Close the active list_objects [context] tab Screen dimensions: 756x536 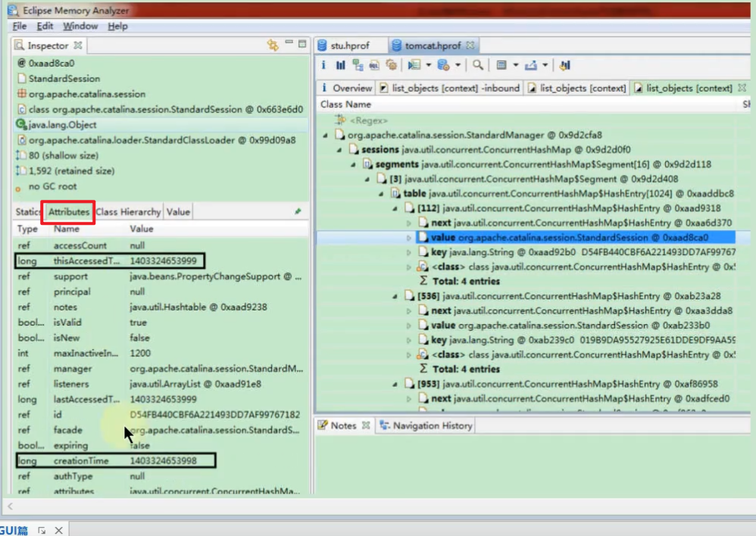click(742, 88)
